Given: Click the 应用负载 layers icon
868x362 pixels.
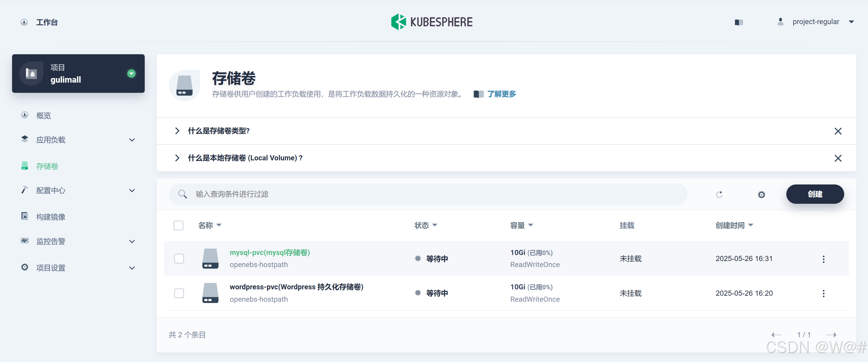Looking at the screenshot, I should [25, 139].
